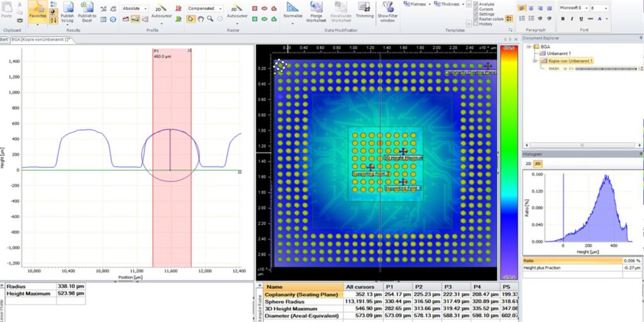Click the Bold formatting button
The image size is (644, 322).
(563, 19)
